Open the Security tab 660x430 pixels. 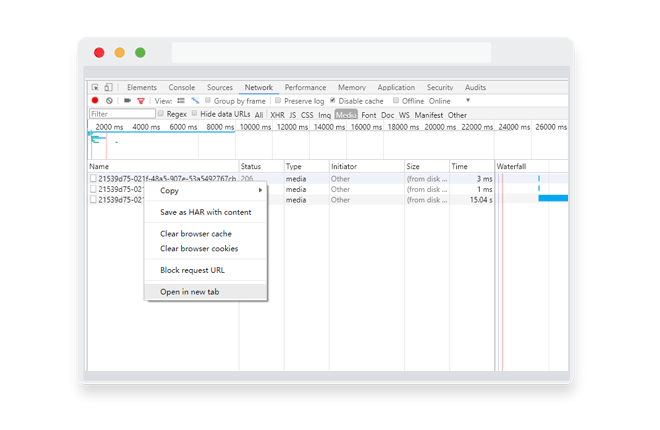pyautogui.click(x=440, y=88)
